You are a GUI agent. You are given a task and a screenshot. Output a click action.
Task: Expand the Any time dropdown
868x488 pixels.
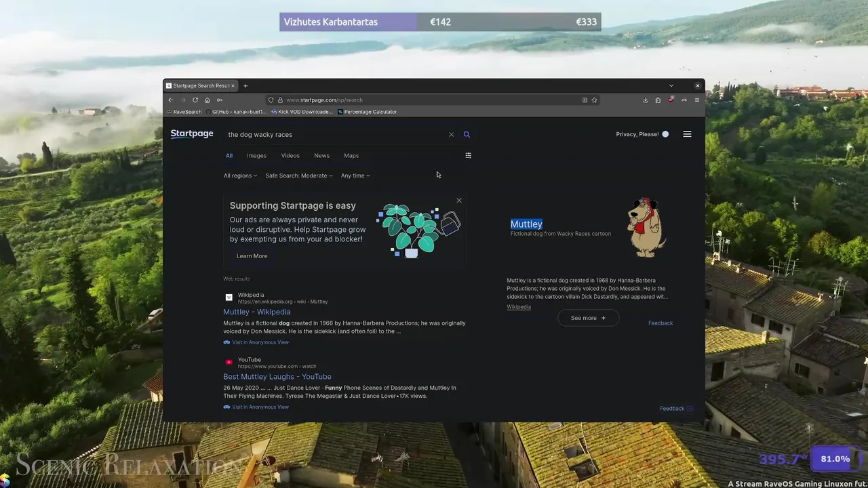(x=355, y=176)
